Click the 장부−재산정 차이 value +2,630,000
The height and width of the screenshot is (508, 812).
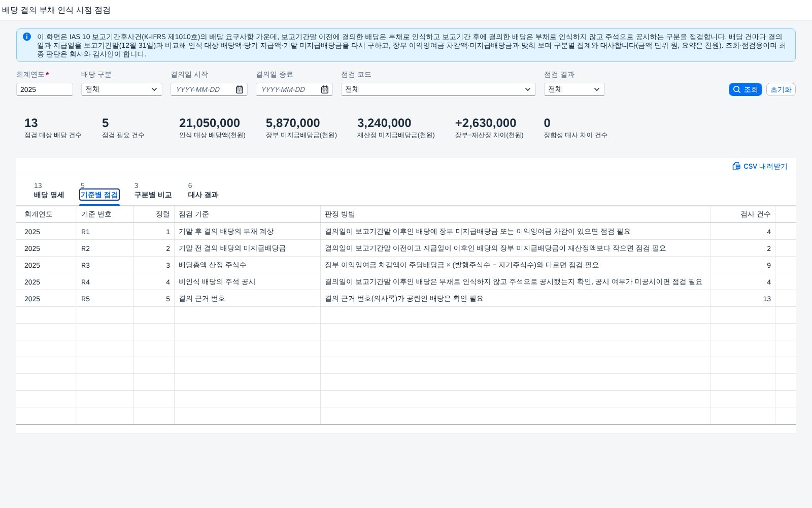(x=486, y=123)
